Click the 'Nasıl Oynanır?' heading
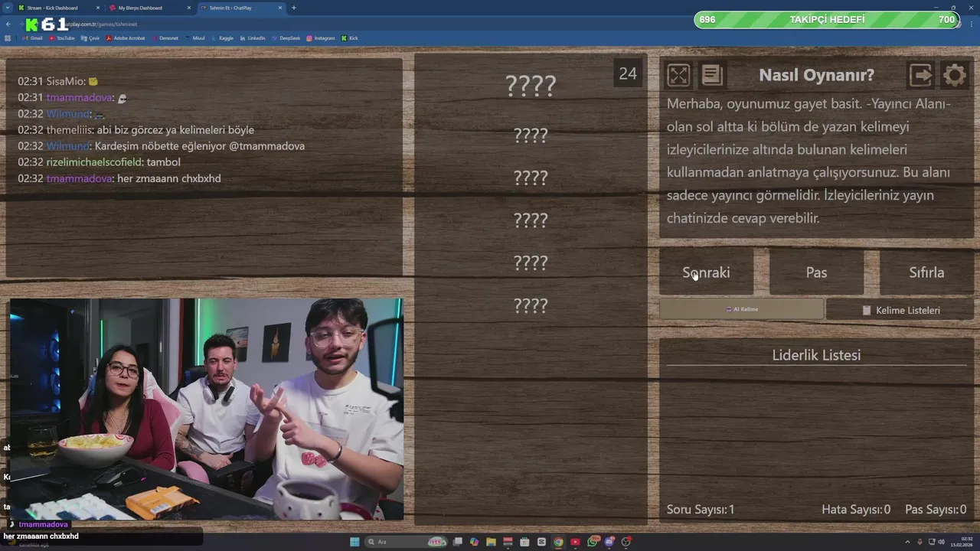 816,75
